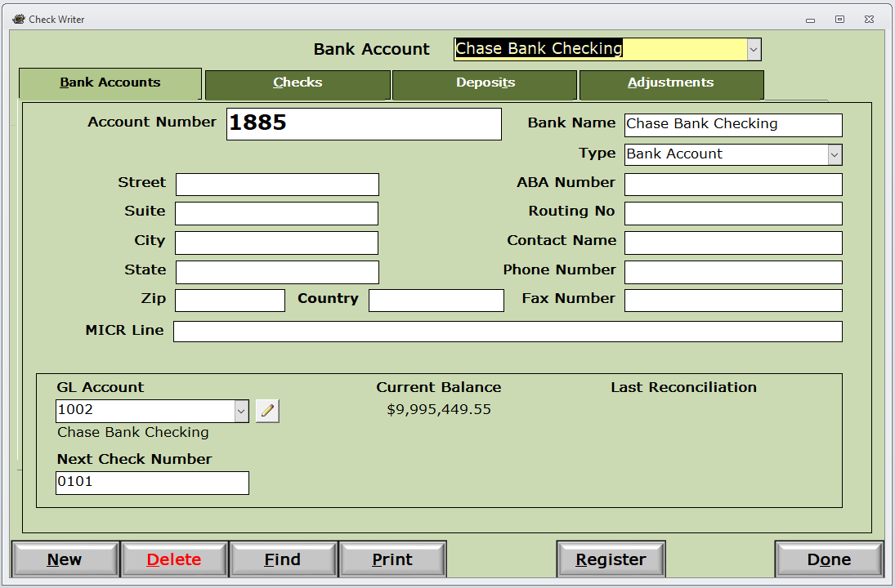Viewport: 895px width, 588px height.
Task: Click the Done button
Action: point(830,559)
